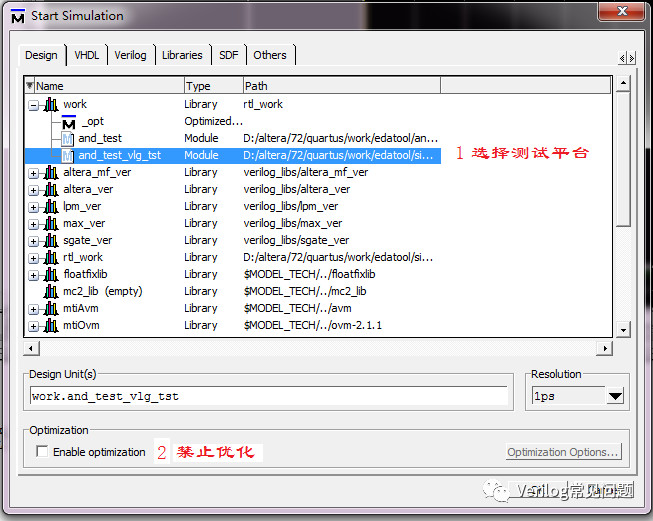Click the work library icon

coord(51,105)
